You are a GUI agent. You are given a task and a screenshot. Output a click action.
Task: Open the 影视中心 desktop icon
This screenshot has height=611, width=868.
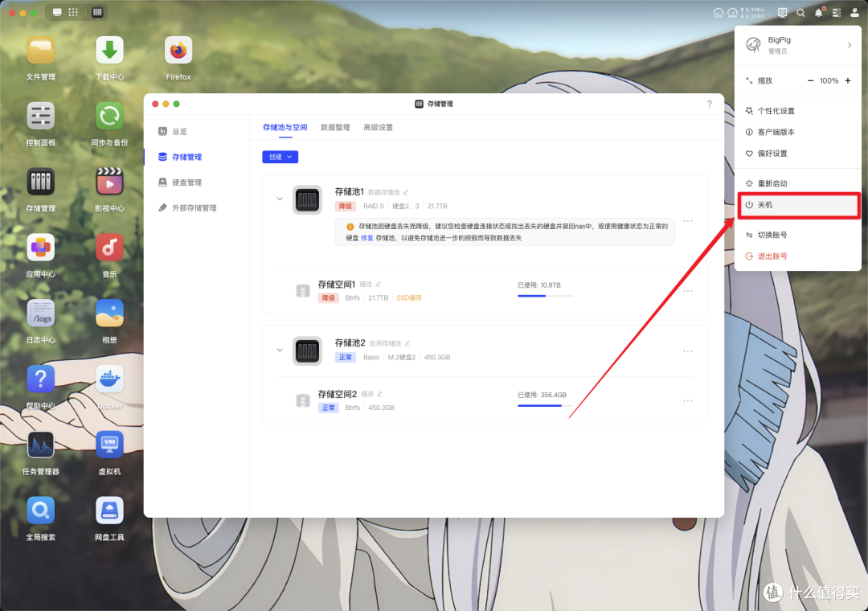[x=109, y=182]
